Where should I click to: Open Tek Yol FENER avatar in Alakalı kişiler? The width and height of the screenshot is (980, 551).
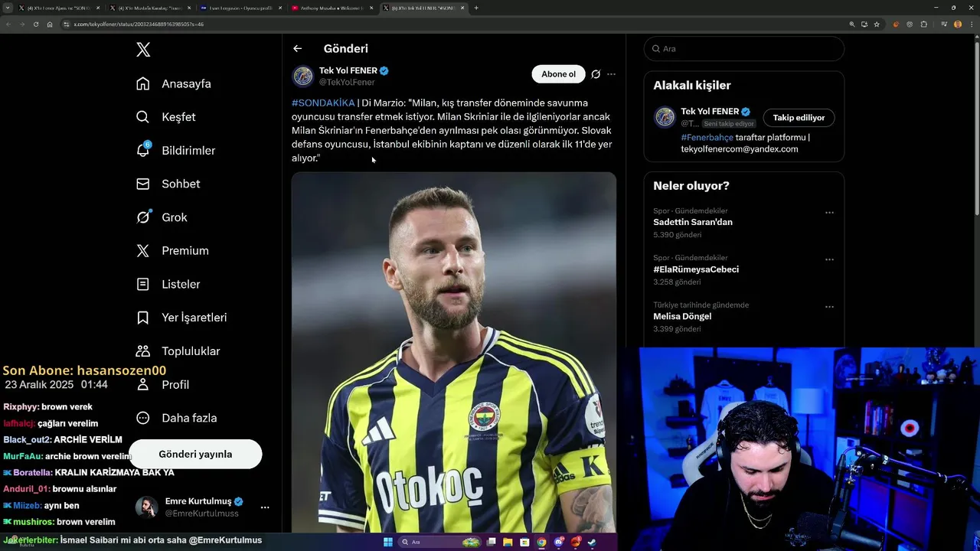[665, 117]
